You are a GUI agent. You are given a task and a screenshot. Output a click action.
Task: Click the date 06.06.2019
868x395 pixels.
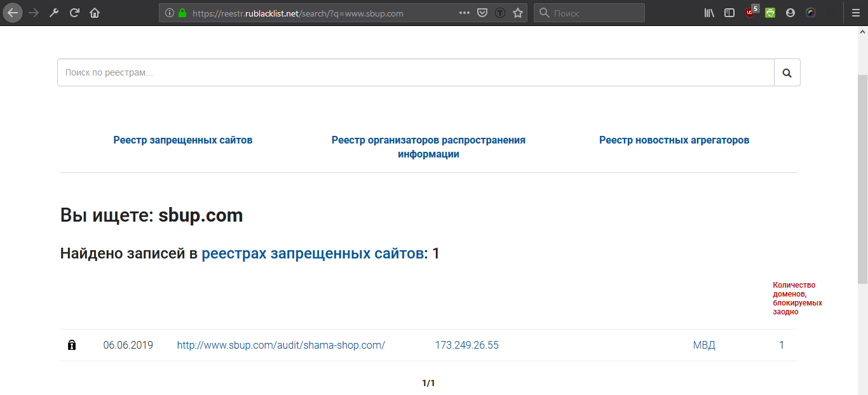[x=128, y=345]
